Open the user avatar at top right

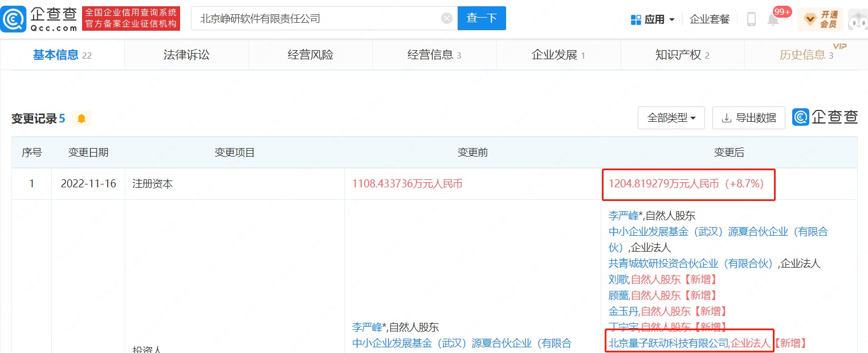[858, 19]
